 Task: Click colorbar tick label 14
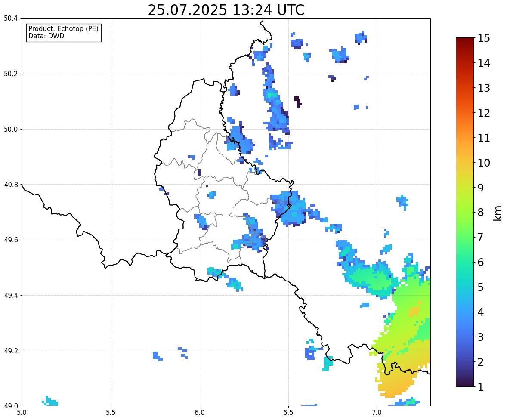(484, 63)
